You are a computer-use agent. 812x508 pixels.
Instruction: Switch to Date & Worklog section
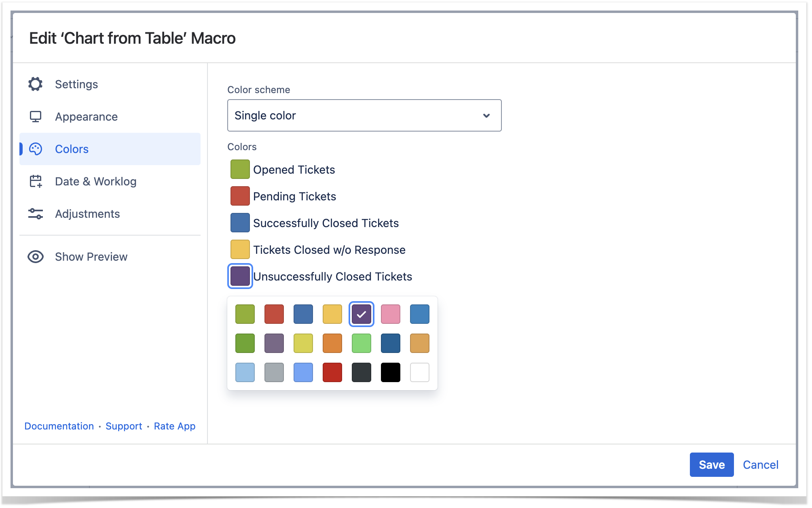(95, 181)
